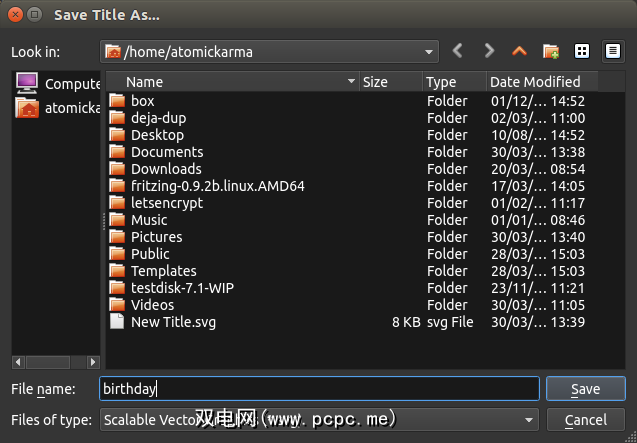Switch to detail view mode
This screenshot has height=443, width=637.
[x=612, y=51]
